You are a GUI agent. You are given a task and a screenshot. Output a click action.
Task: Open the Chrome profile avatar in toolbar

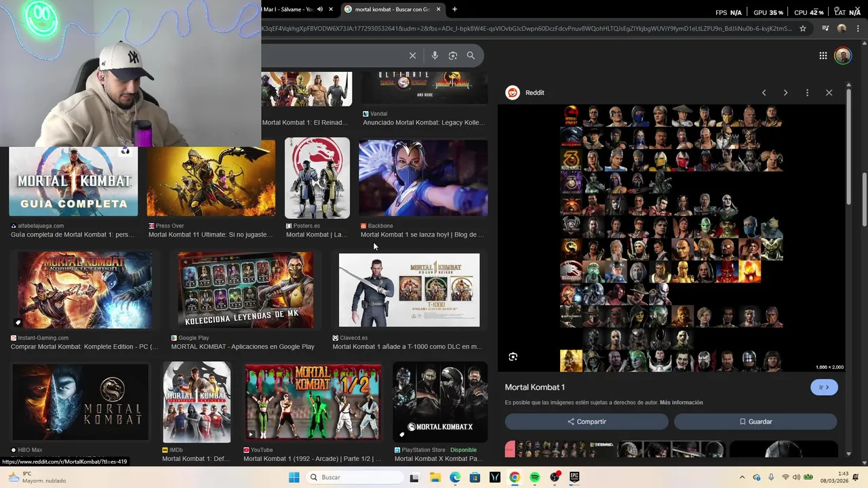[x=842, y=28]
